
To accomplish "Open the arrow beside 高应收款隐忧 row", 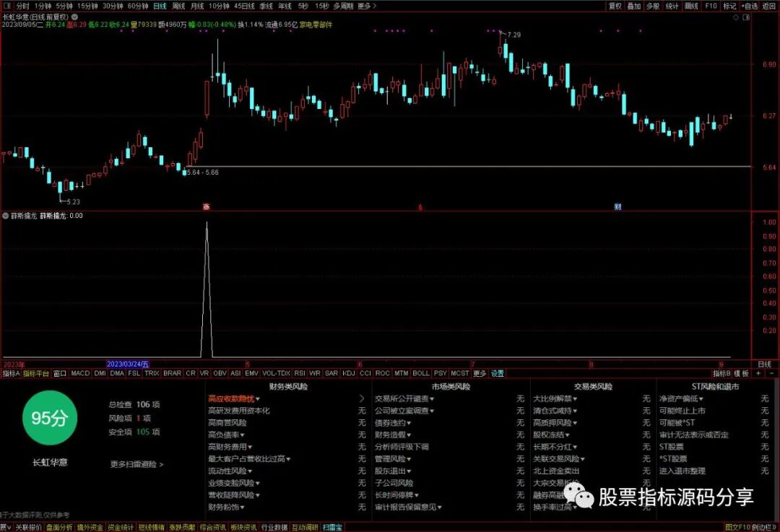I will point(362,398).
